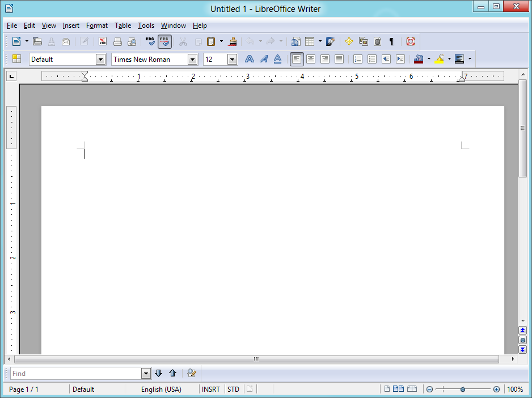Apply Font Color icon
The width and height of the screenshot is (532, 398).
(x=419, y=59)
